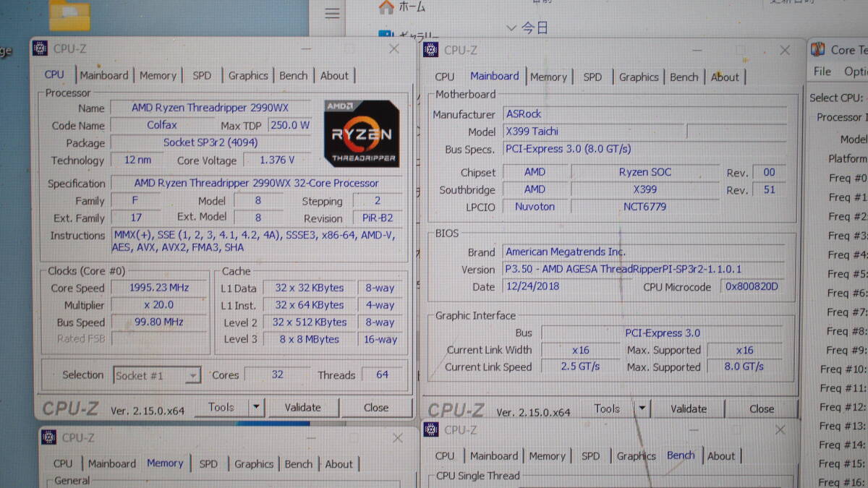Open the SPD tab in the Motherboard window

[592, 77]
